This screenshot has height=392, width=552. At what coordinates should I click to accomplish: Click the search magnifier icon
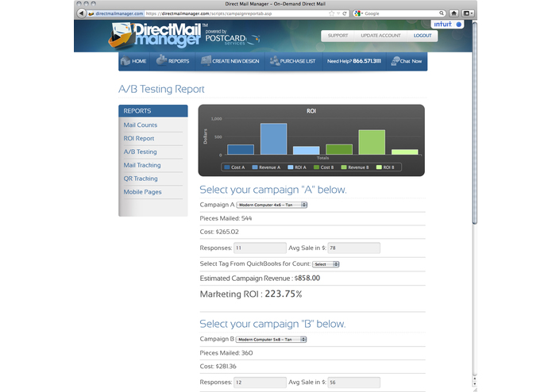coord(441,13)
